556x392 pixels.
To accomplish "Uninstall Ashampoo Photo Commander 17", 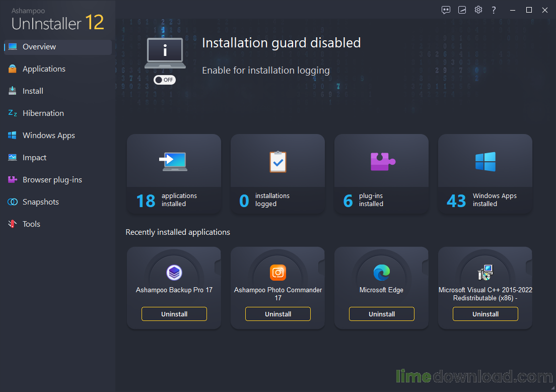I will (x=277, y=314).
